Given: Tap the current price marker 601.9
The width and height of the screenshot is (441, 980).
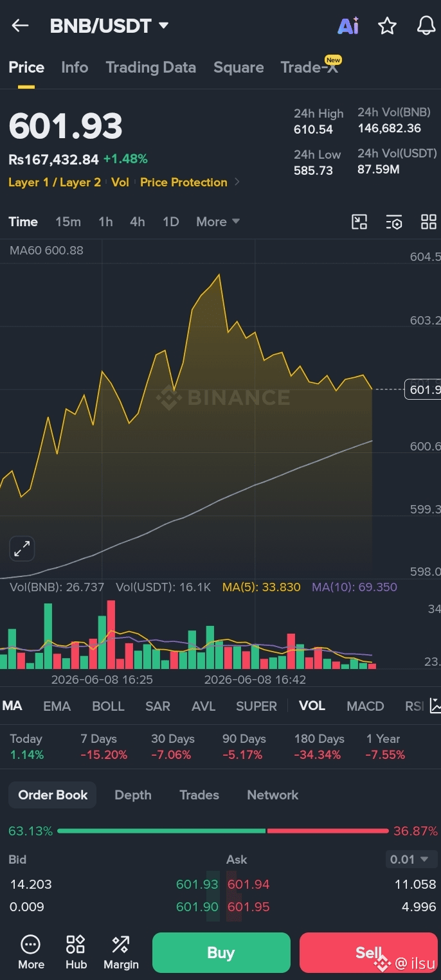Looking at the screenshot, I should [422, 389].
